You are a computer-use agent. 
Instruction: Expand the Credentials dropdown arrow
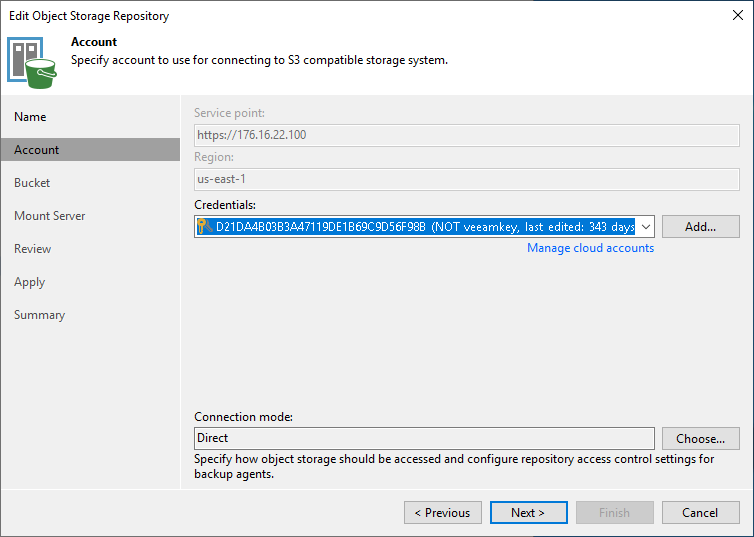[646, 226]
